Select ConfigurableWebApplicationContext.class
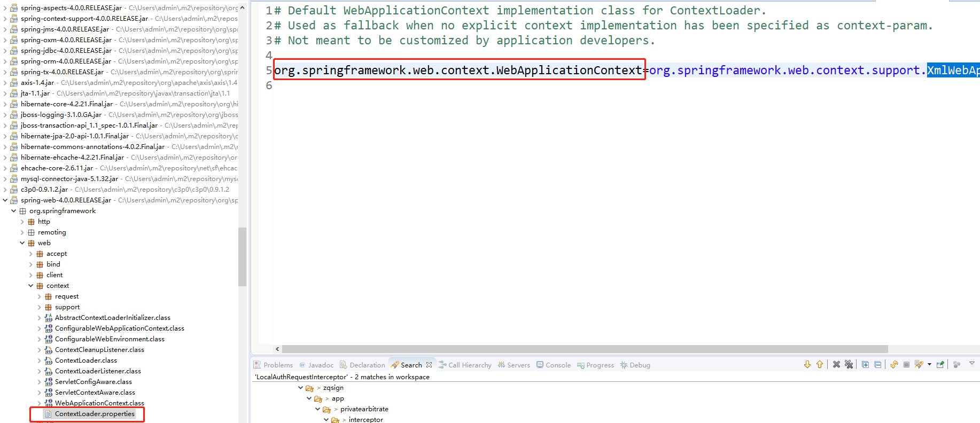This screenshot has width=980, height=423. [x=119, y=328]
